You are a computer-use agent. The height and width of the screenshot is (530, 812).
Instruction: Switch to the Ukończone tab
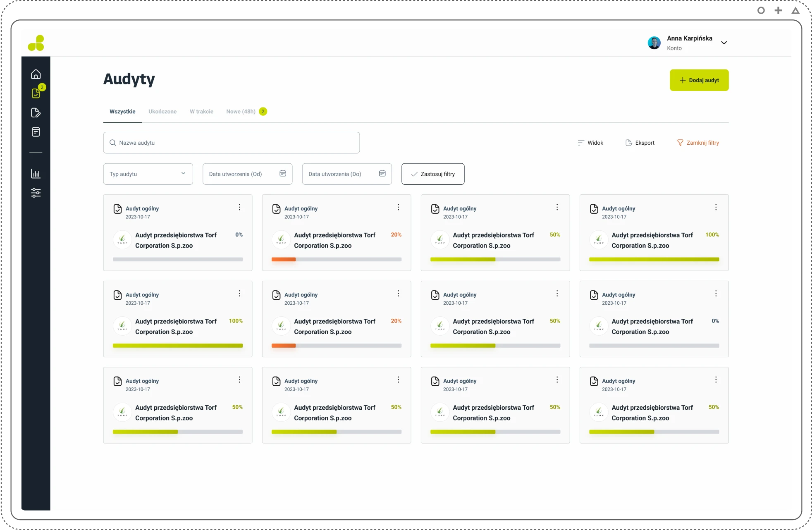point(162,112)
